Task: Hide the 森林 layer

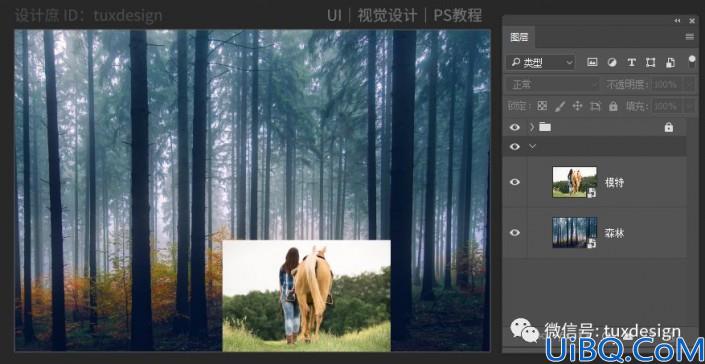Action: 514,232
